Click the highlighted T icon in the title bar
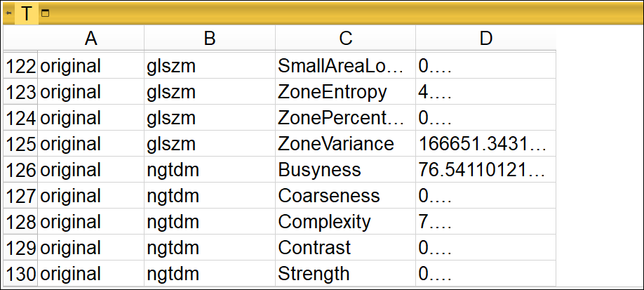The height and width of the screenshot is (290, 644). click(x=27, y=13)
